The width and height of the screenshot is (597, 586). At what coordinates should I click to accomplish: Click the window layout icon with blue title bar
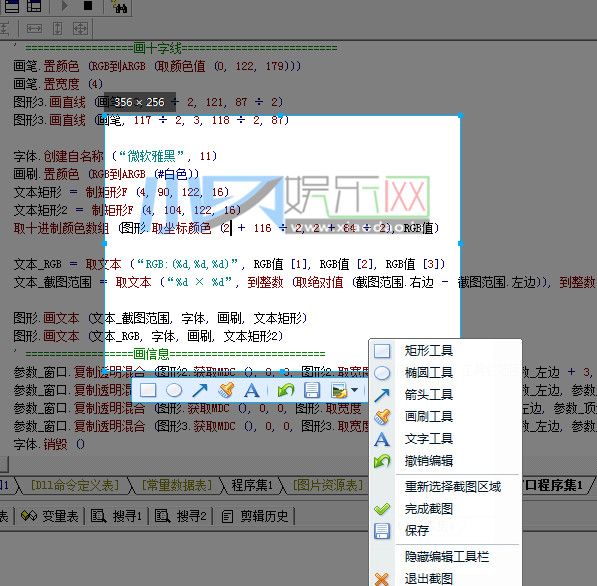[x=12, y=6]
